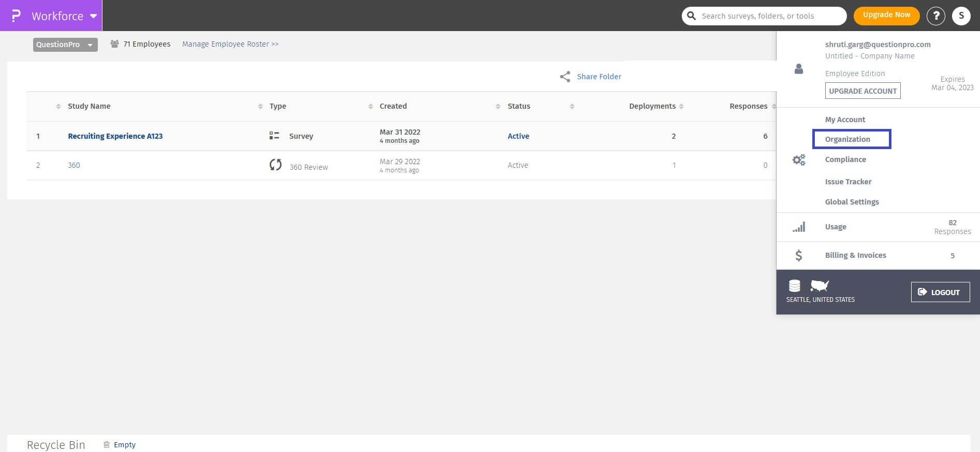This screenshot has width=980, height=452.
Task: Click the QuestionPro logo icon
Action: tap(16, 16)
